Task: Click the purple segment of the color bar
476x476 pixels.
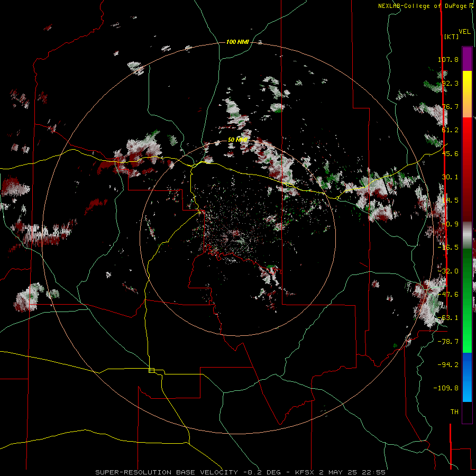Action: [x=467, y=59]
